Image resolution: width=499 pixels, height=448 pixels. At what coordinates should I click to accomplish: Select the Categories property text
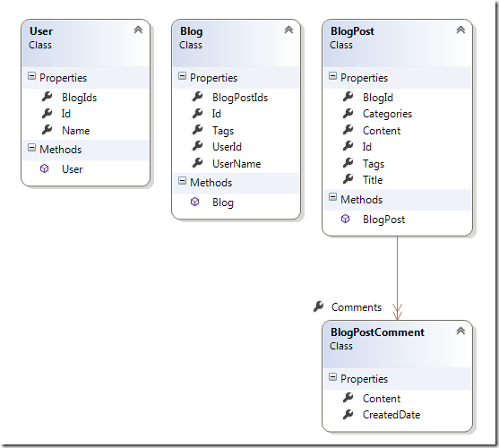tap(387, 114)
